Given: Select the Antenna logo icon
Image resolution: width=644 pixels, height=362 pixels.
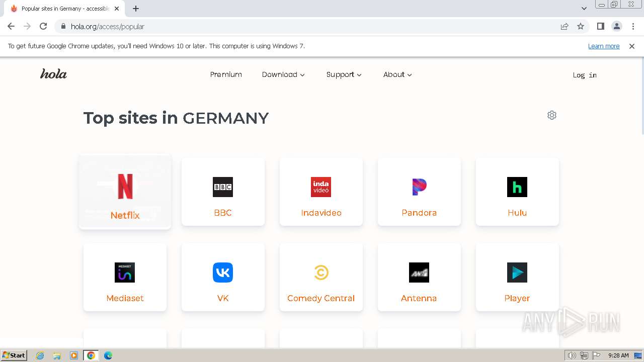Looking at the screenshot, I should pos(419,273).
